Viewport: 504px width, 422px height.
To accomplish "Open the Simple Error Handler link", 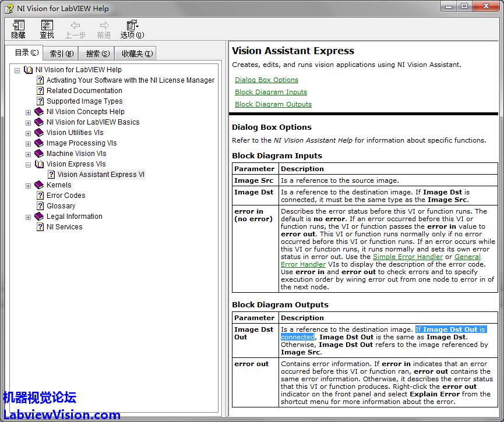I will point(408,257).
